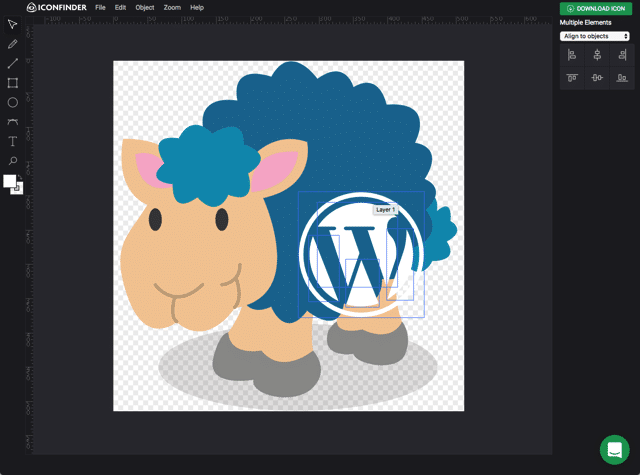Align selected objects to right edge
Viewport: 640px width, 475px height.
(x=621, y=55)
